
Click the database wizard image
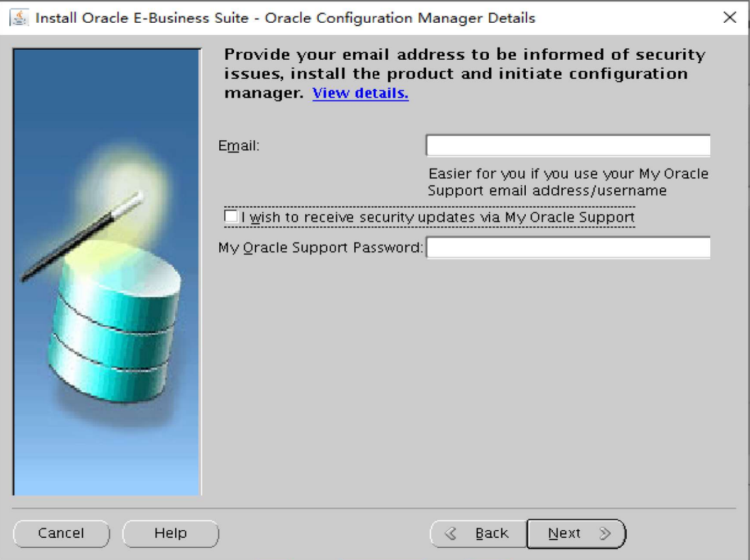tap(107, 272)
